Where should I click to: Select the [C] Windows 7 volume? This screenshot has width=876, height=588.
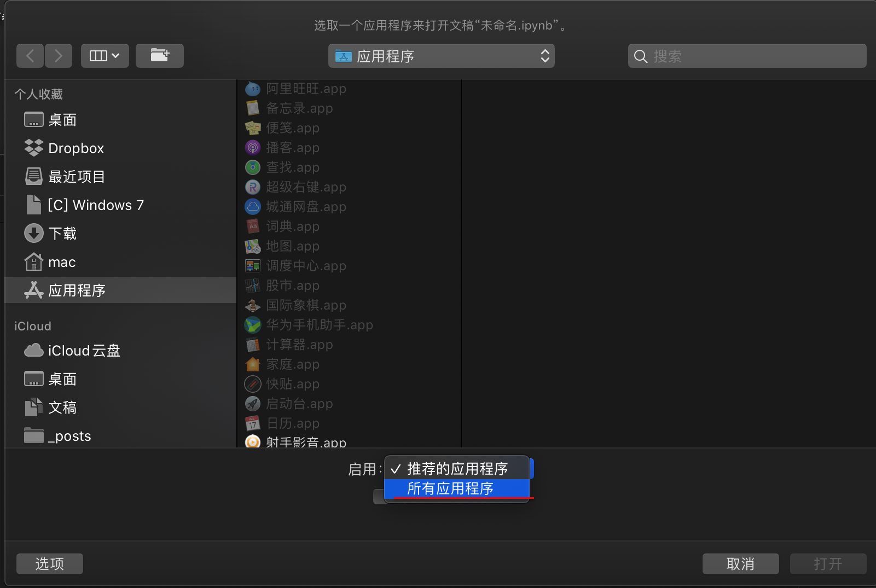(x=95, y=205)
